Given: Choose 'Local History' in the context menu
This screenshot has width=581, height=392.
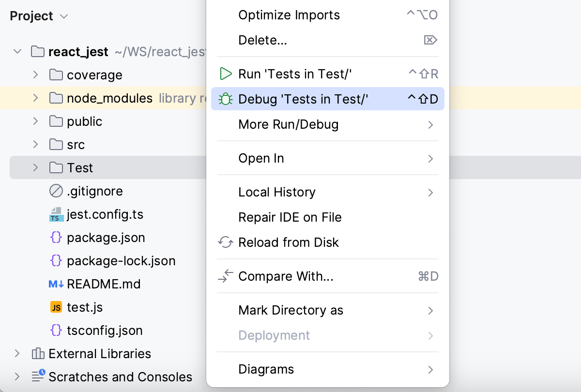Looking at the screenshot, I should click(276, 192).
